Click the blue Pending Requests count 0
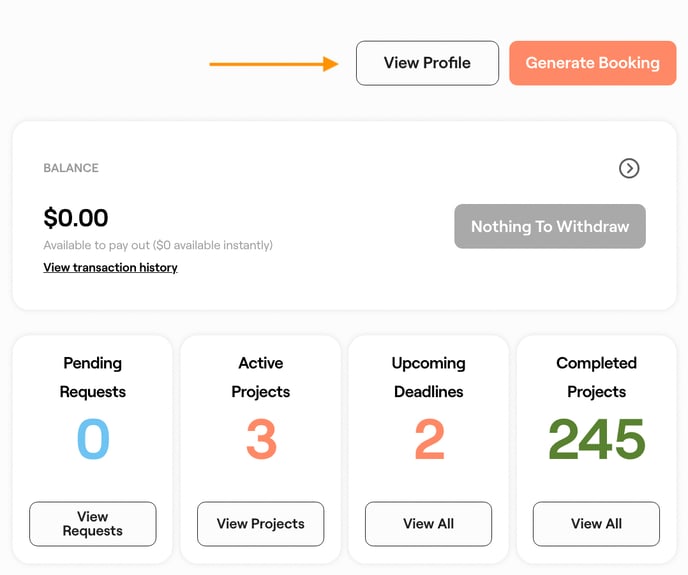 (92, 440)
